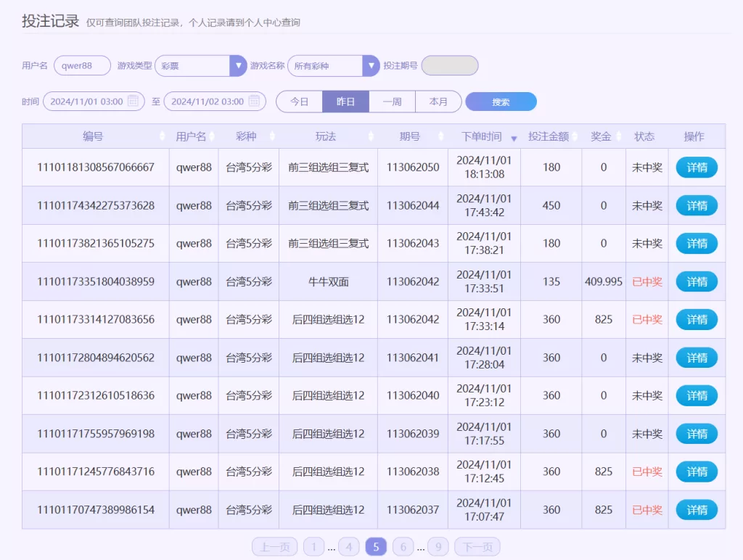Open 详情 for order 11101181308567066667
This screenshot has width=743, height=560.
point(697,168)
